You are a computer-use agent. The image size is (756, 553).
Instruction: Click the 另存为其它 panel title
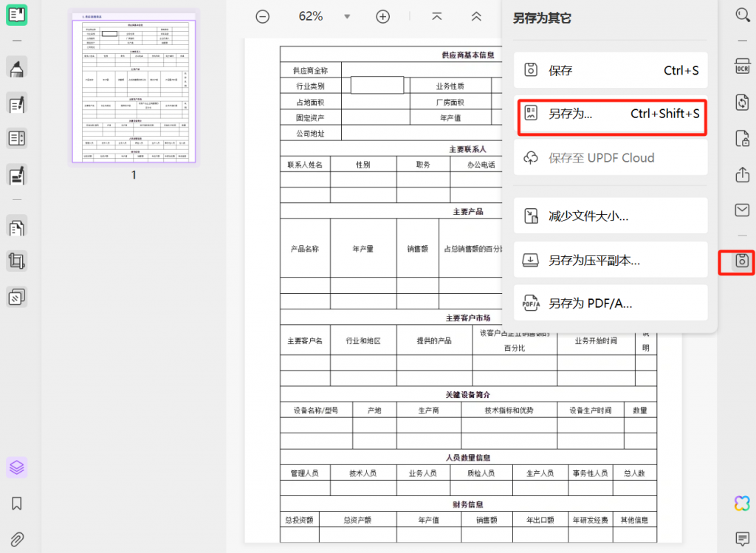(x=542, y=18)
